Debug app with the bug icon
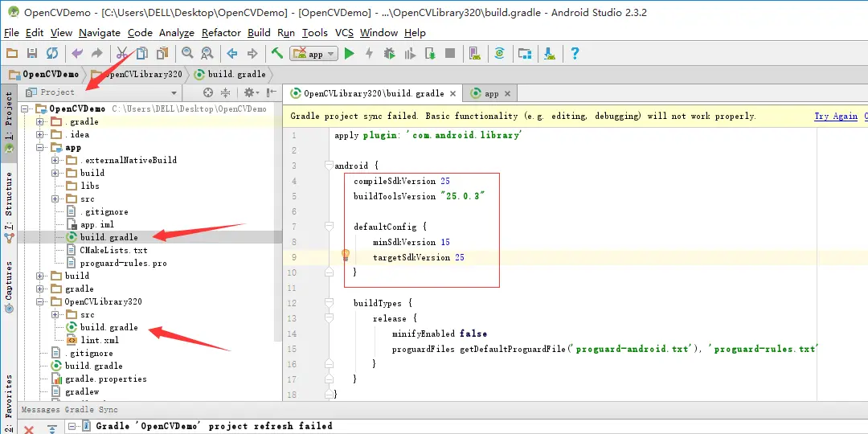The image size is (868, 434). pyautogui.click(x=390, y=53)
